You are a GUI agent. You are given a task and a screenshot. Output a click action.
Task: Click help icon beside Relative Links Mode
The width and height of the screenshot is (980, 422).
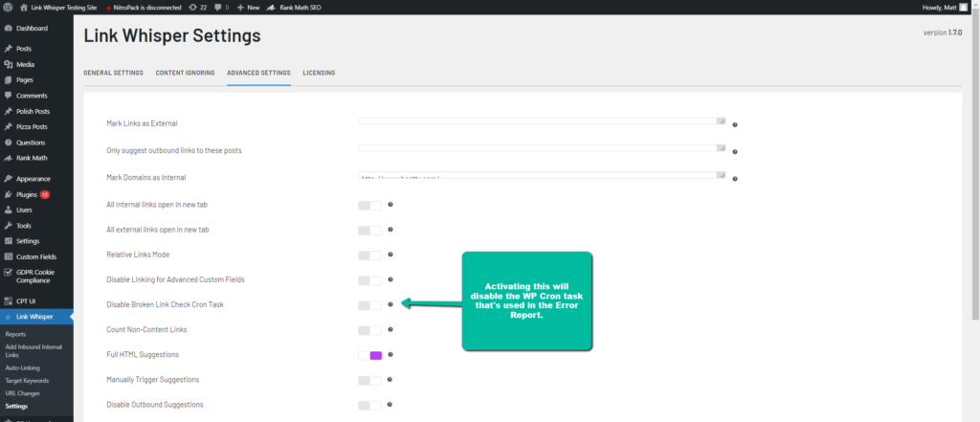[x=390, y=255]
